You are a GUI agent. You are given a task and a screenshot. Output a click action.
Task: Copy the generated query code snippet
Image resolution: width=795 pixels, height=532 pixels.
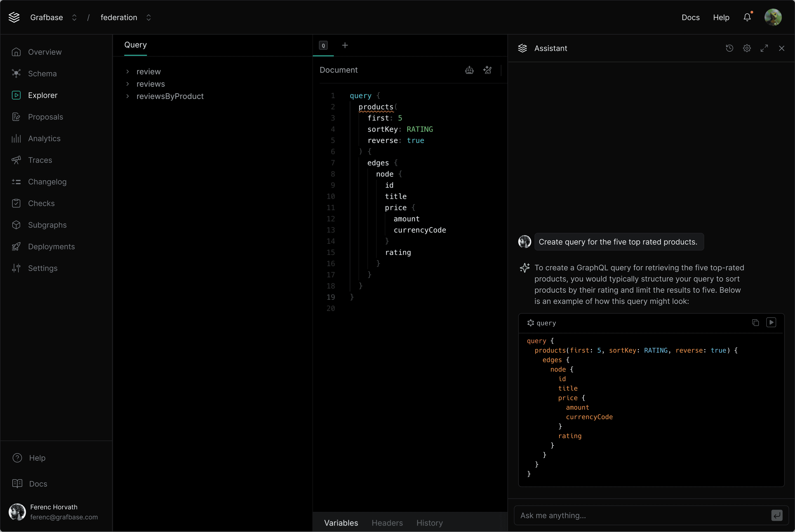[x=755, y=322]
